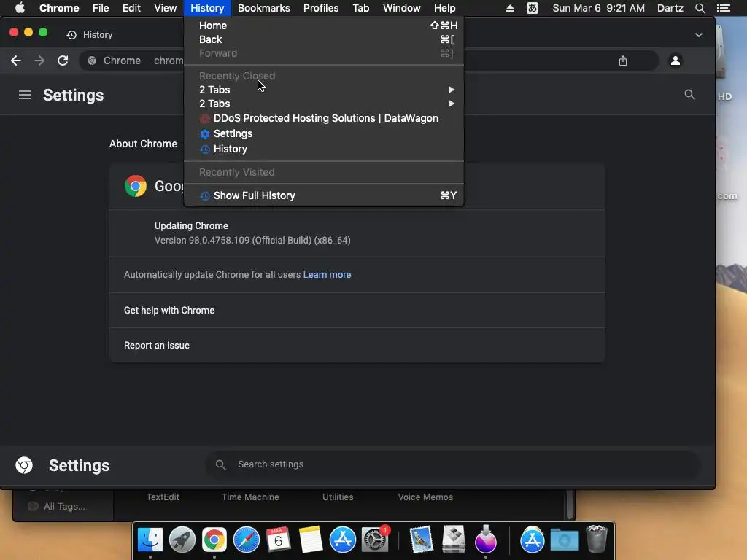Open Preview icon in the dock

point(421,540)
